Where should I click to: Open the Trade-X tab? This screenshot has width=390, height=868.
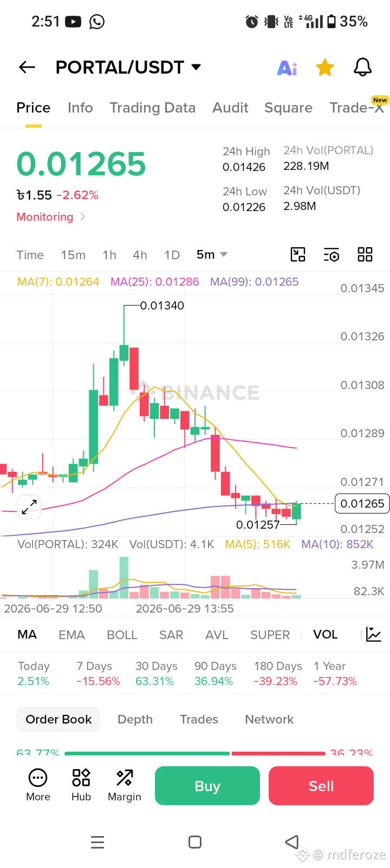pos(357,108)
